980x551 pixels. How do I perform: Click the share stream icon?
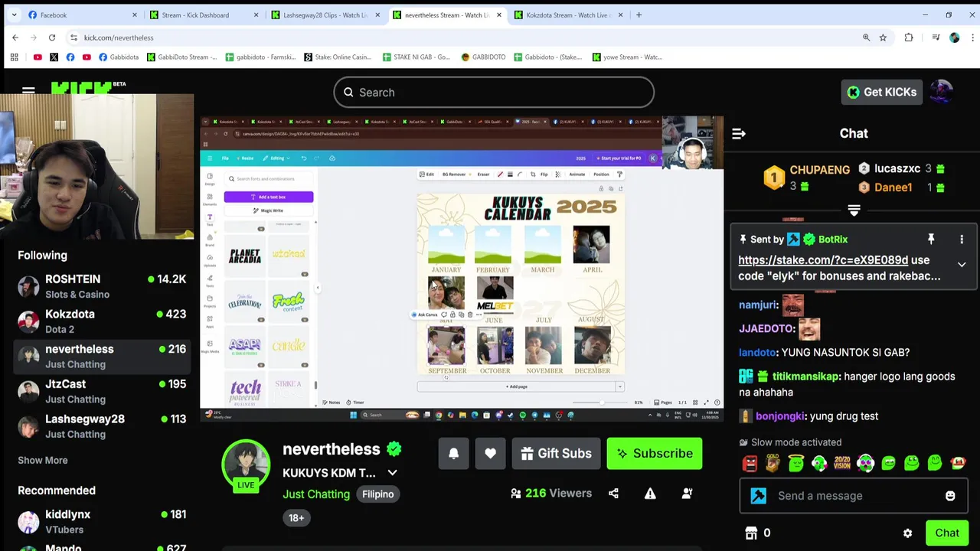pyautogui.click(x=613, y=494)
